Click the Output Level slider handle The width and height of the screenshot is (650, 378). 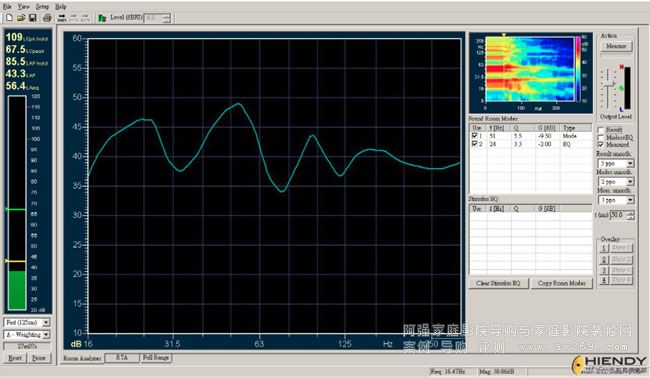[609, 84]
